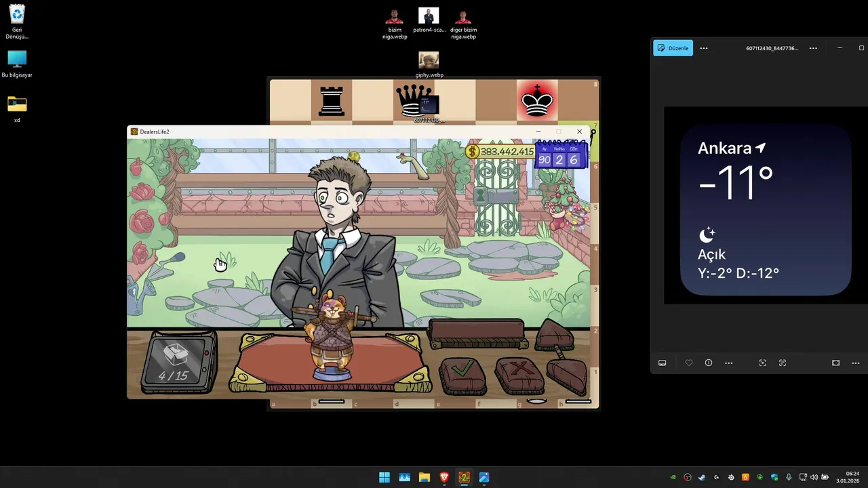This screenshot has height=488, width=868.
Task: Open the SteelSeries tray icon
Action: [x=731, y=477]
